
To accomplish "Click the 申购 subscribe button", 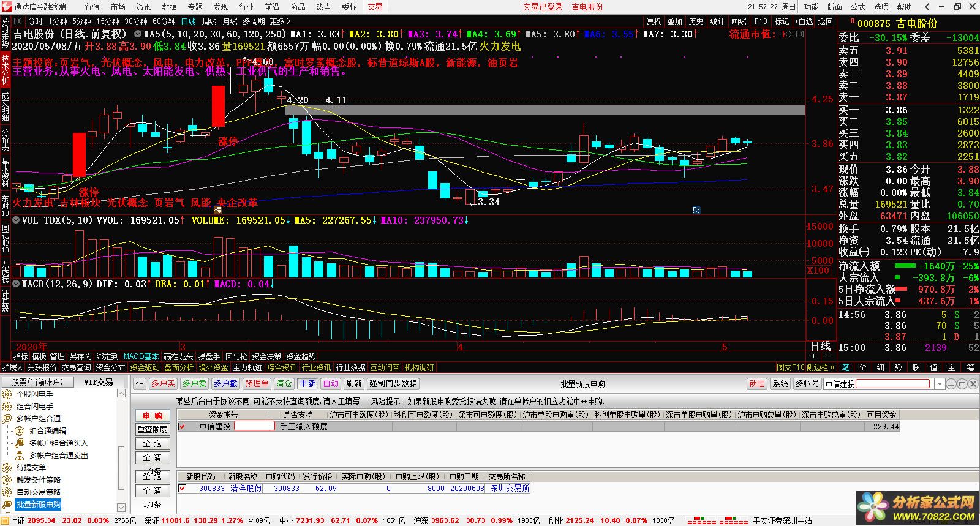I will (153, 416).
